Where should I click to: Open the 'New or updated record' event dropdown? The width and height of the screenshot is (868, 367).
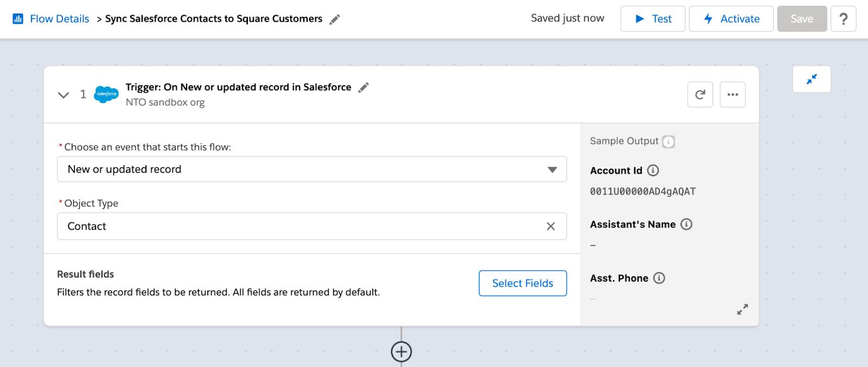click(312, 169)
